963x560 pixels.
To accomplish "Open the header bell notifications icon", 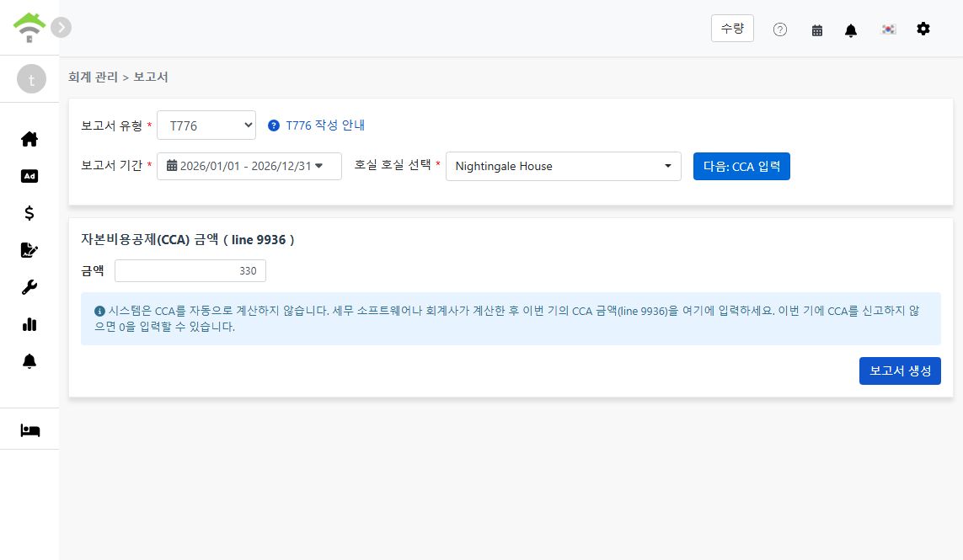I will (x=851, y=30).
